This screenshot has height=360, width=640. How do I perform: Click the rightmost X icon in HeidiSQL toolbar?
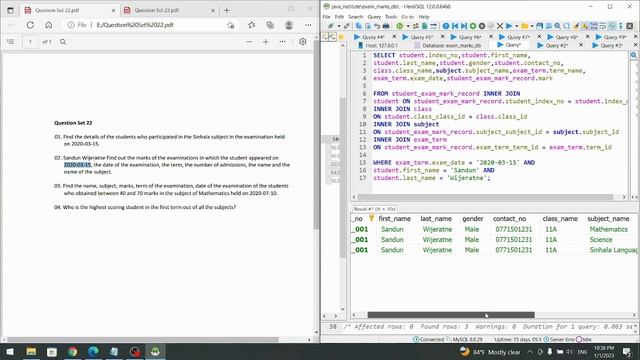coord(630,26)
